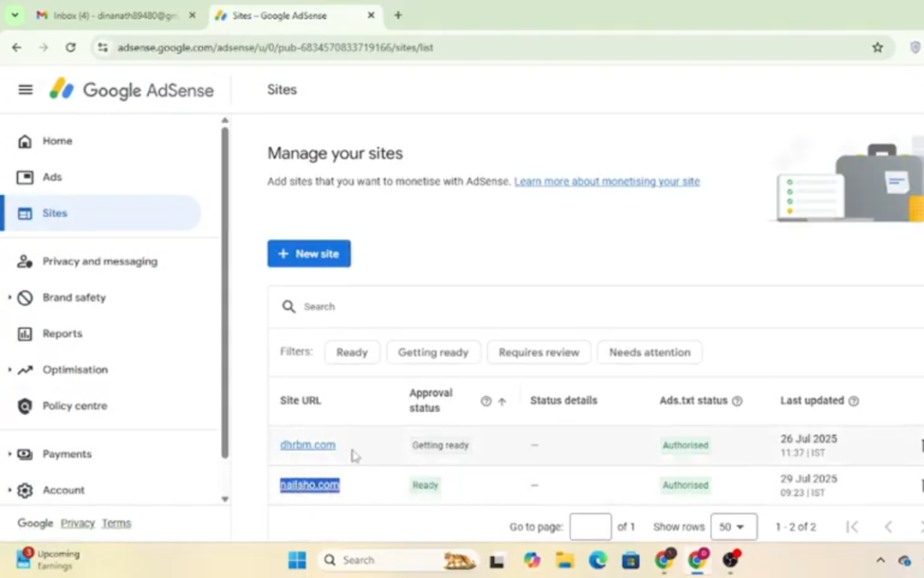Open Policy centre shield icon
The width and height of the screenshot is (924, 578).
[25, 406]
